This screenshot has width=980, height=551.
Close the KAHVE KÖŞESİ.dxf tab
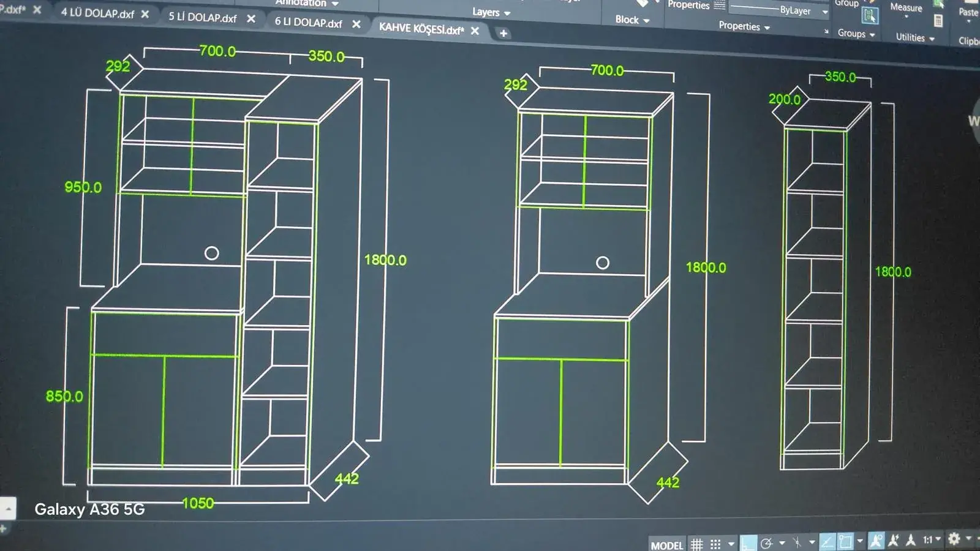pos(475,31)
